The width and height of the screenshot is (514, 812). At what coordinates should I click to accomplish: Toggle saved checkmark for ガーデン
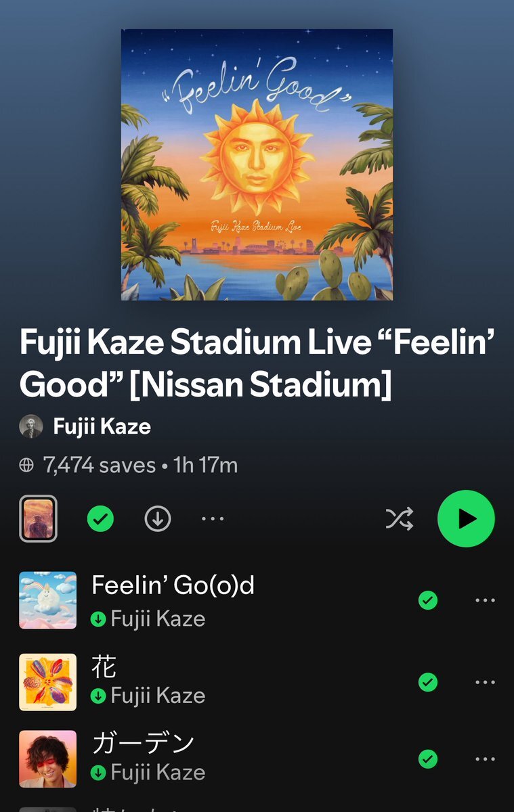click(x=428, y=759)
